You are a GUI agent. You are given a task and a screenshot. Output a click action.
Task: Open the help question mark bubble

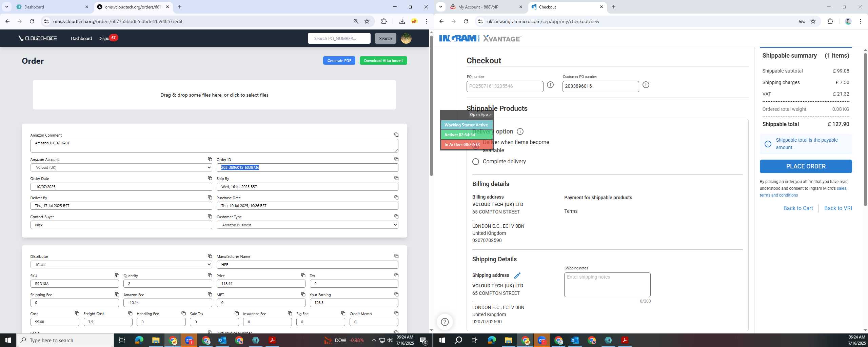tap(445, 322)
